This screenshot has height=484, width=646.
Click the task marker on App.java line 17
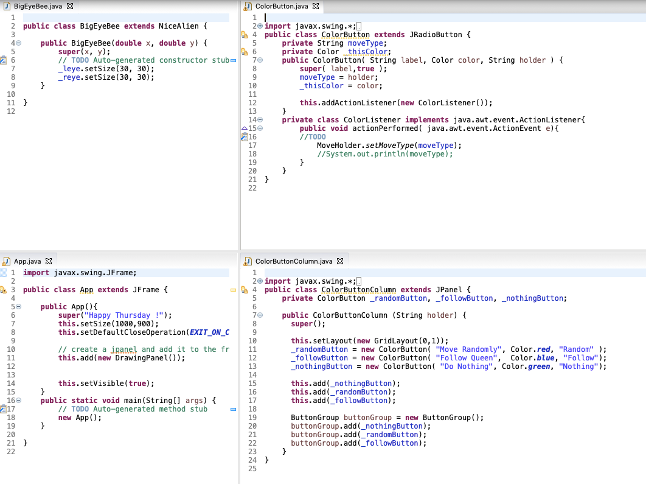[3, 409]
